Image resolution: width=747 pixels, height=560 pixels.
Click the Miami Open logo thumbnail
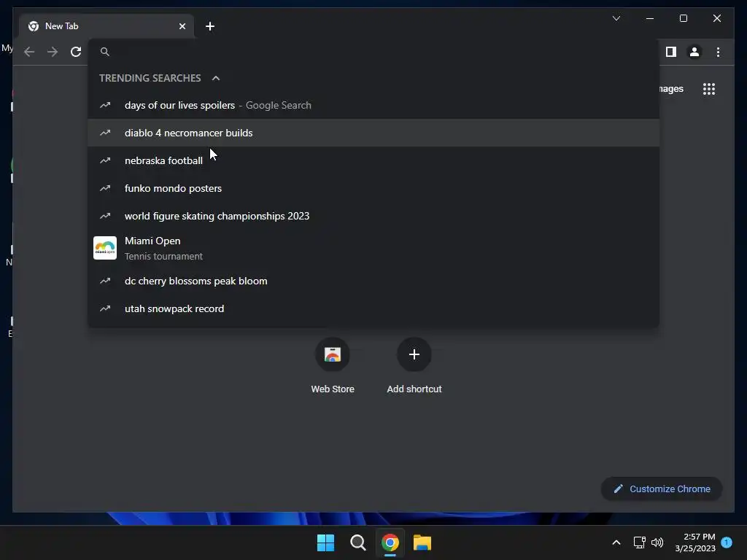(x=105, y=248)
